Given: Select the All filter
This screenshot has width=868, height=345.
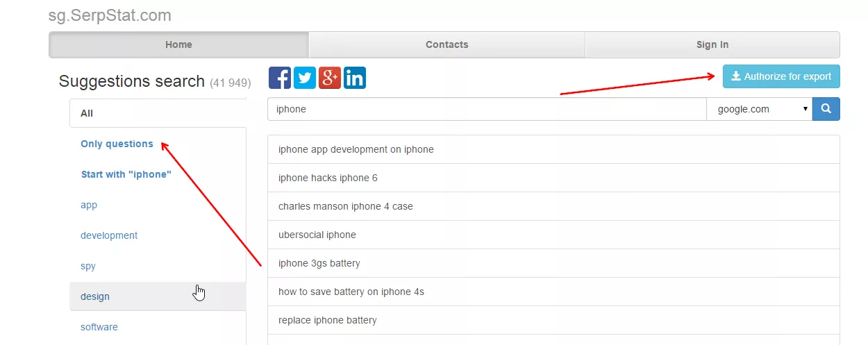Looking at the screenshot, I should [158, 113].
